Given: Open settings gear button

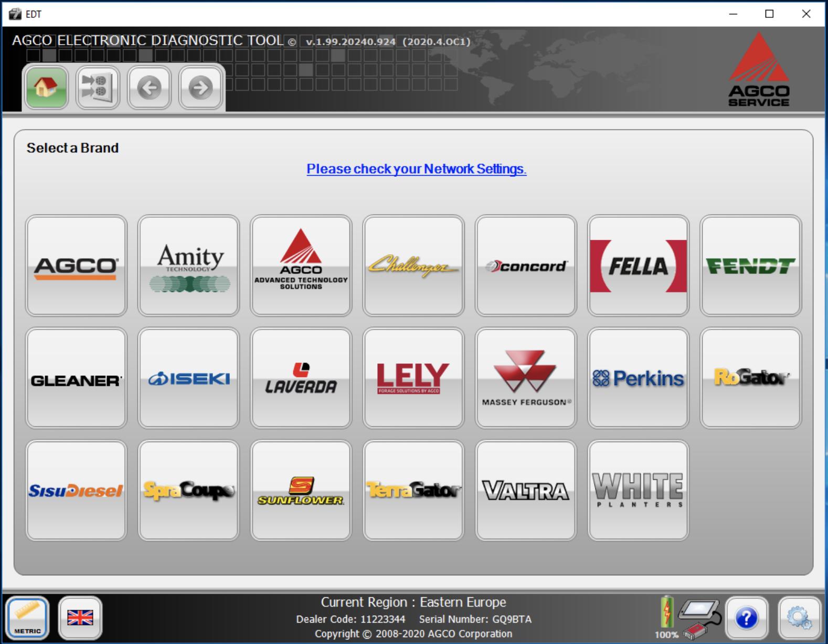Looking at the screenshot, I should (799, 618).
